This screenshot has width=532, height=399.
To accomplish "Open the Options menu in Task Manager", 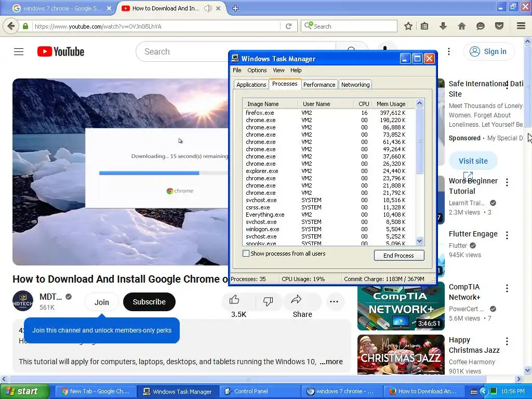I will [x=257, y=70].
